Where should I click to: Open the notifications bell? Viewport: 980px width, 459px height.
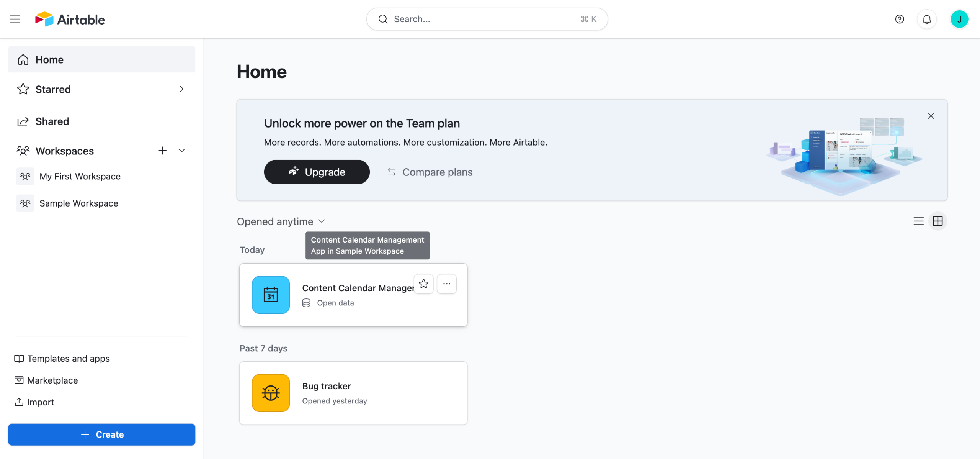click(x=926, y=19)
